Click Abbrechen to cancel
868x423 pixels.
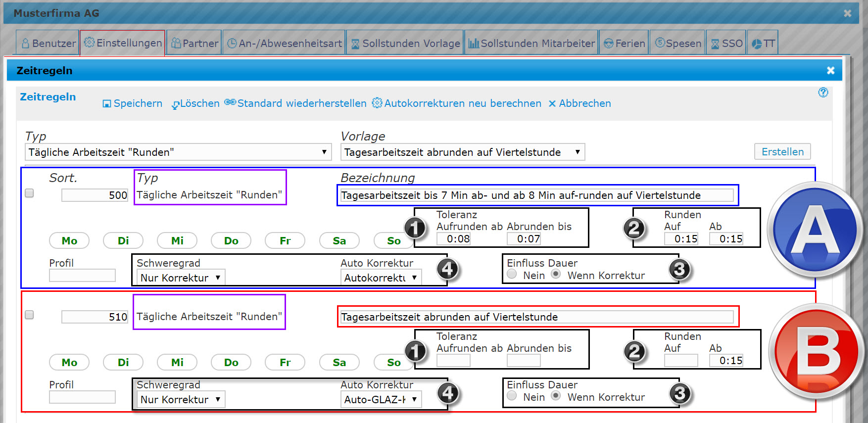click(x=585, y=103)
